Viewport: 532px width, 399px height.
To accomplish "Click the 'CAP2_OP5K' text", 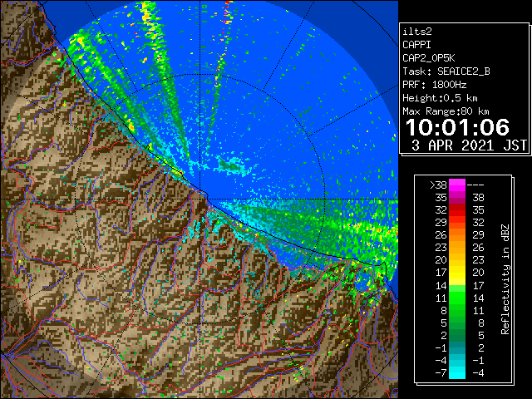I will click(x=429, y=58).
